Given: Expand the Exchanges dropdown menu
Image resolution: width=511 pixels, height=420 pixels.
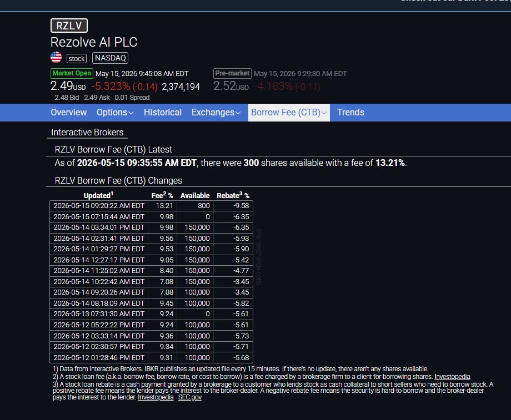Looking at the screenshot, I should pos(216,112).
